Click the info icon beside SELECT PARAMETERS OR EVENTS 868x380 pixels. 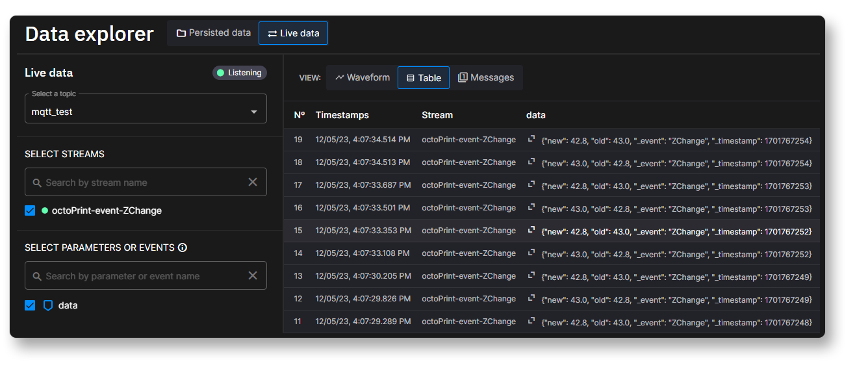click(x=183, y=247)
